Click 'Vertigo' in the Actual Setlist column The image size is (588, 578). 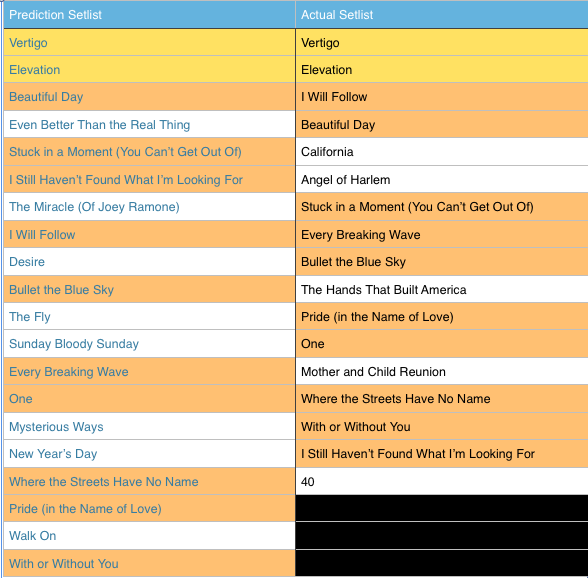tap(442, 42)
